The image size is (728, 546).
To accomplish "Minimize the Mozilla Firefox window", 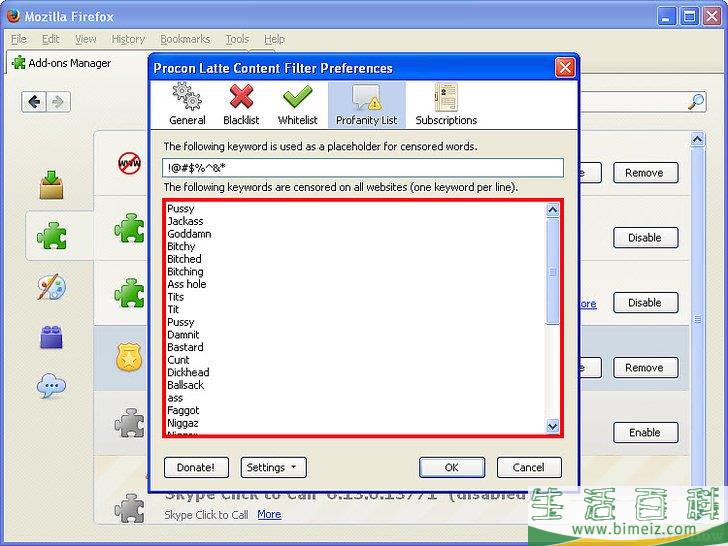I will click(667, 17).
